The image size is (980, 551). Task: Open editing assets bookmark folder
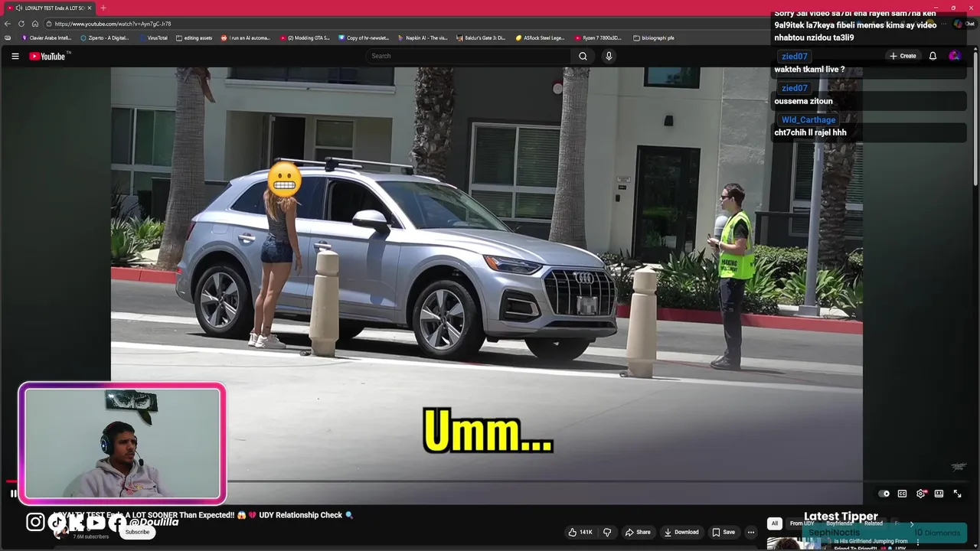click(x=194, y=37)
